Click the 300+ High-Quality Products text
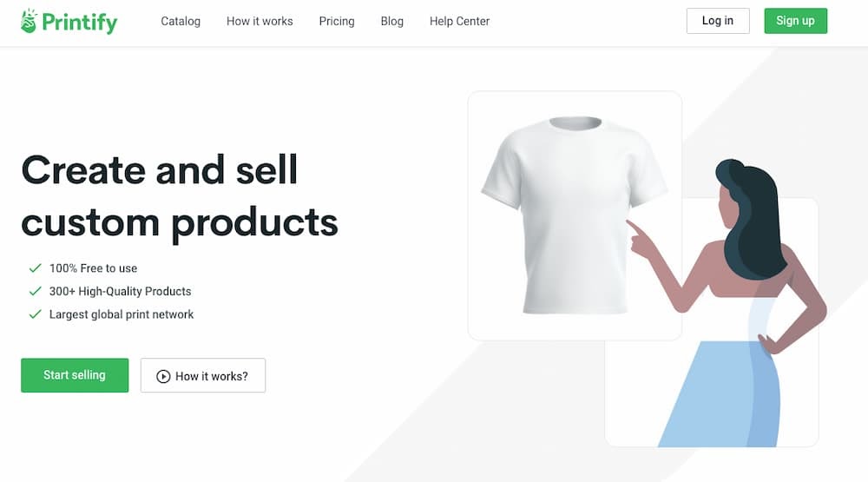Image resolution: width=868 pixels, height=482 pixels. [x=120, y=292]
